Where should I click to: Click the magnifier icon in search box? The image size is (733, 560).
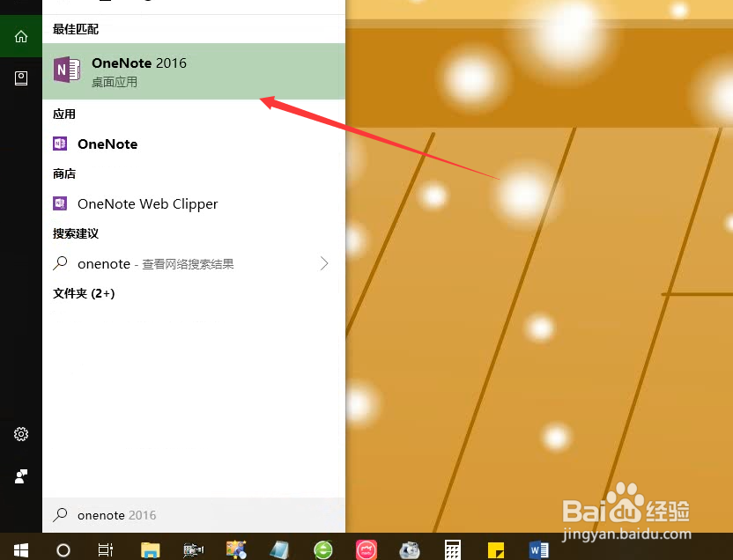[60, 515]
